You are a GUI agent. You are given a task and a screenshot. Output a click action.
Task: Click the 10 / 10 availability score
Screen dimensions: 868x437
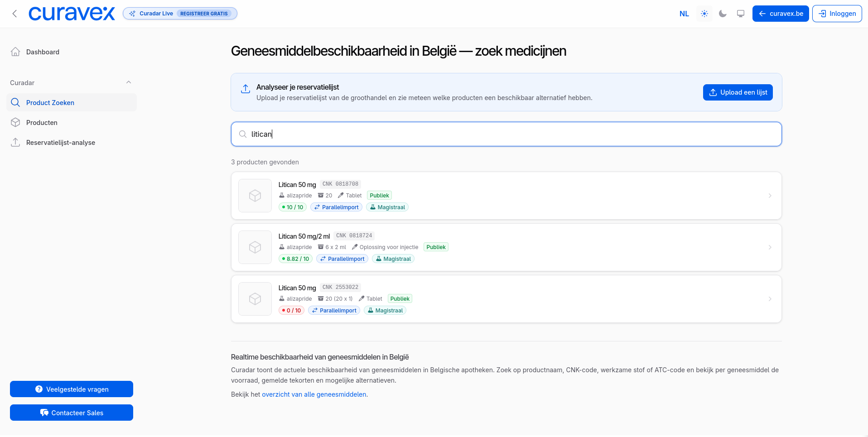(x=293, y=207)
